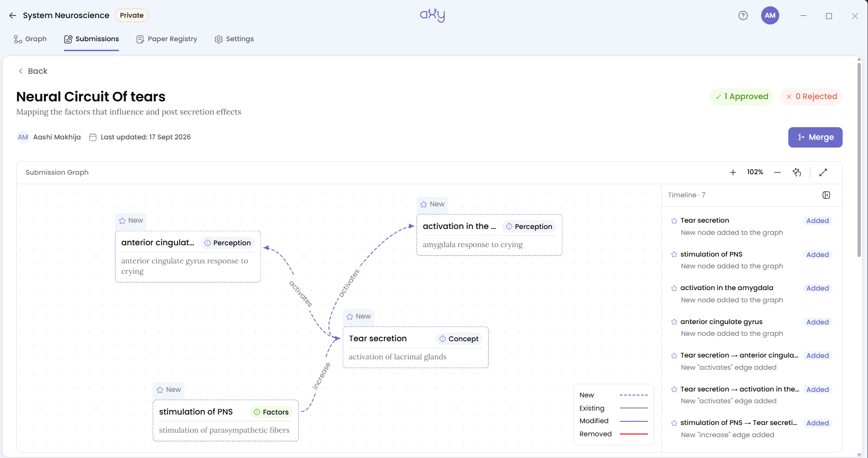Click the Perception tag on anterior cingulate node
Image resolution: width=868 pixels, height=458 pixels.
point(228,243)
